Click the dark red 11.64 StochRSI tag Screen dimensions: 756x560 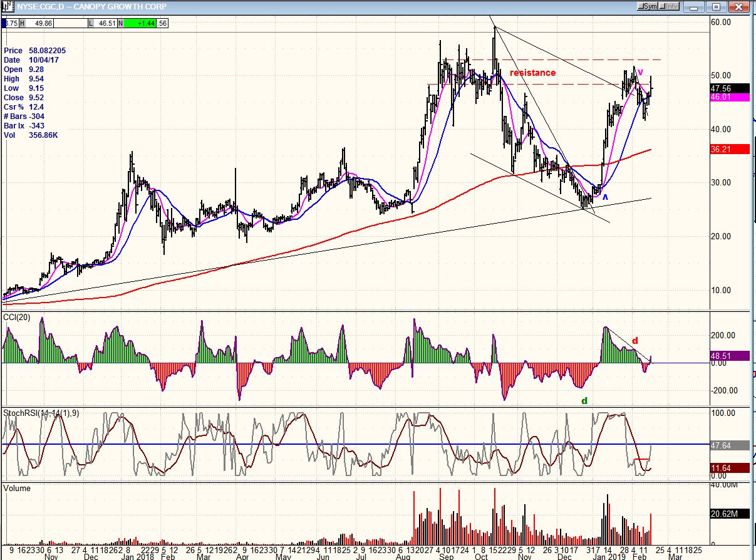(x=730, y=467)
